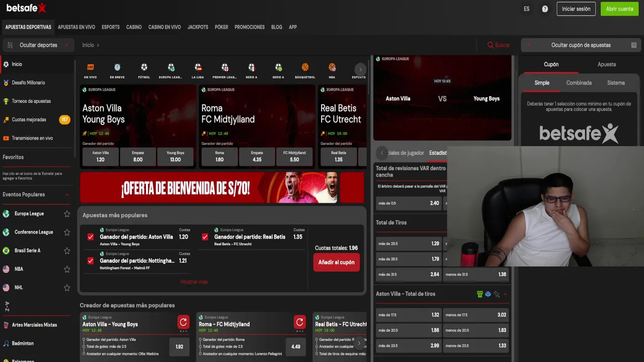Select the BÁSQUETBOL basketball icon
Viewport: 644px width, 362px height.
305,67
